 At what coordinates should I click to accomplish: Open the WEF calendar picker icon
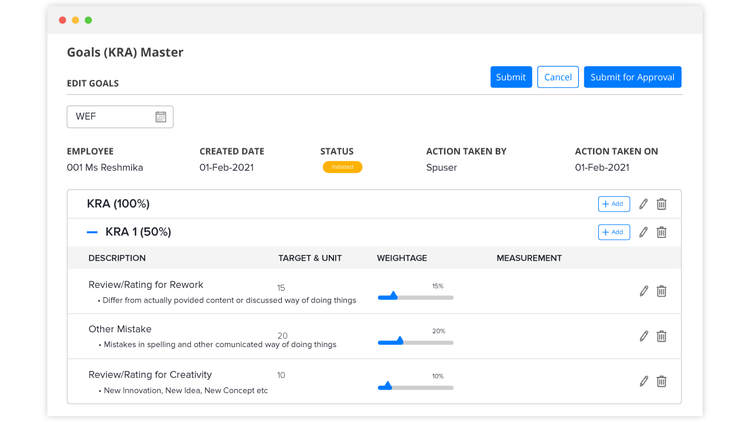click(x=161, y=117)
